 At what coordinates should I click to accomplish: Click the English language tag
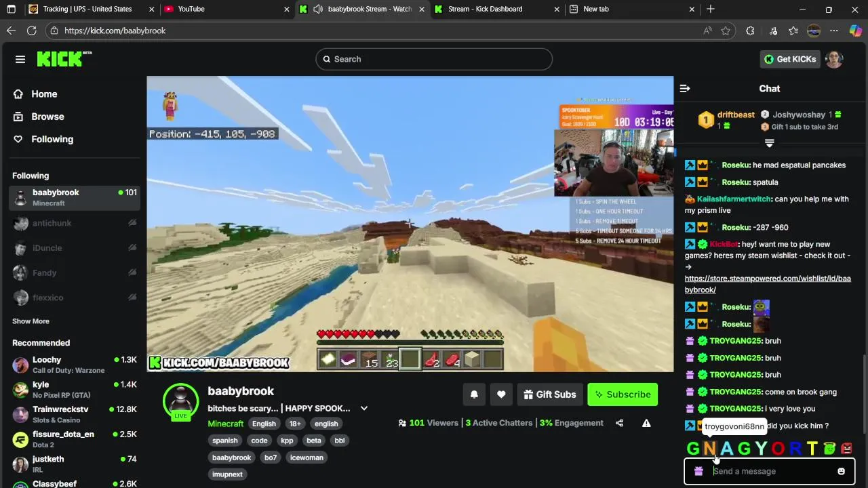click(264, 424)
